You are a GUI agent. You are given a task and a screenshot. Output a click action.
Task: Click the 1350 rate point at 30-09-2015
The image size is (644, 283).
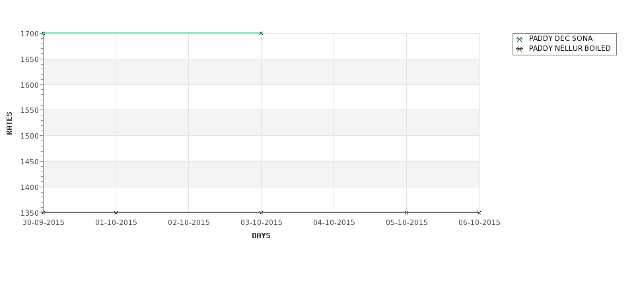pyautogui.click(x=43, y=212)
